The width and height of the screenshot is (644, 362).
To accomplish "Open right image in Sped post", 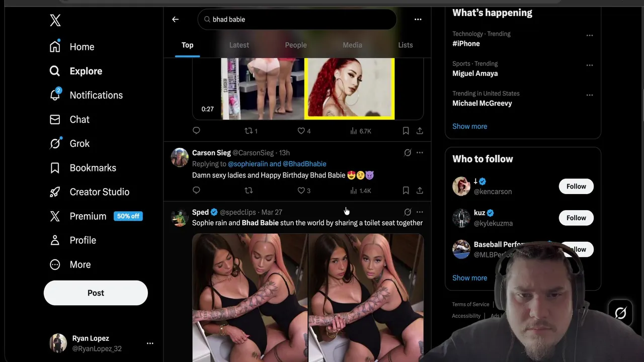I will [x=366, y=298].
